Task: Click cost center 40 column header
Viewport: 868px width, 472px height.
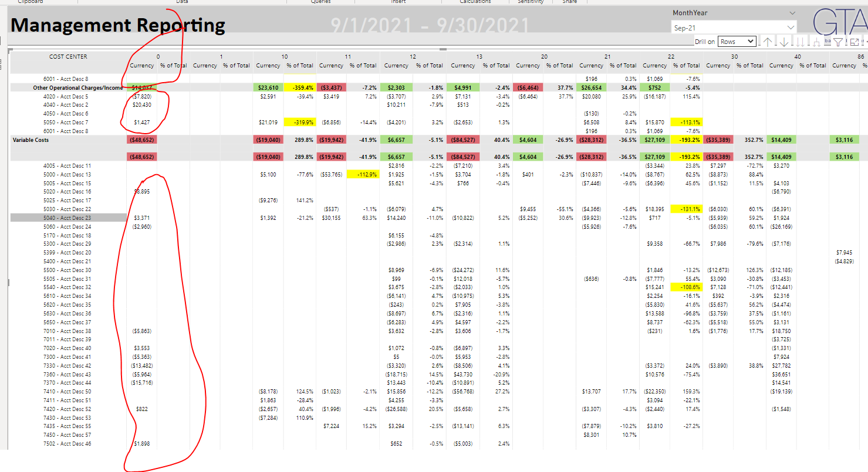Action: click(x=797, y=57)
